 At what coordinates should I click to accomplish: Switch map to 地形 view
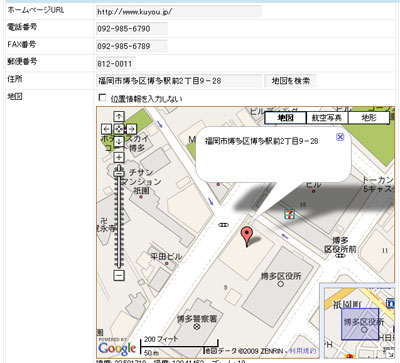coord(368,118)
